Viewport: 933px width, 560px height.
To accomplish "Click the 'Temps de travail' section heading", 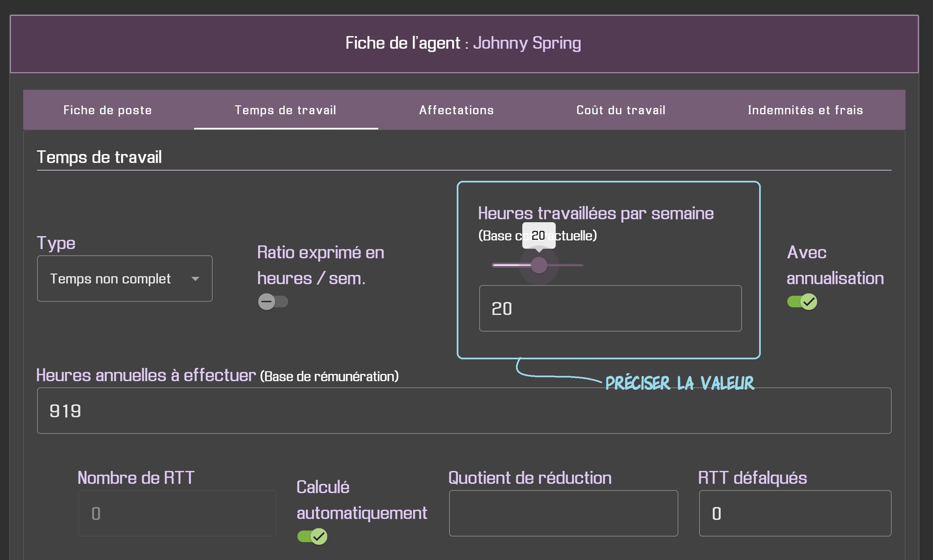I will [x=99, y=157].
